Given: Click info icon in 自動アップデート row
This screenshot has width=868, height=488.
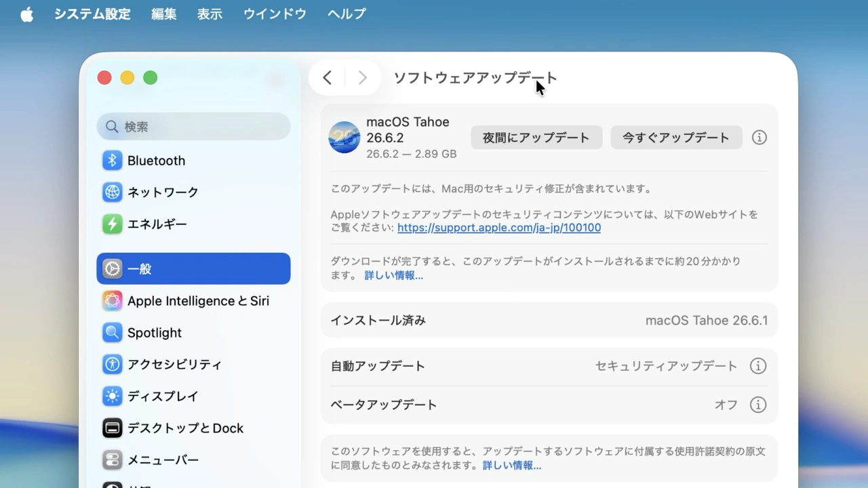Looking at the screenshot, I should point(758,366).
